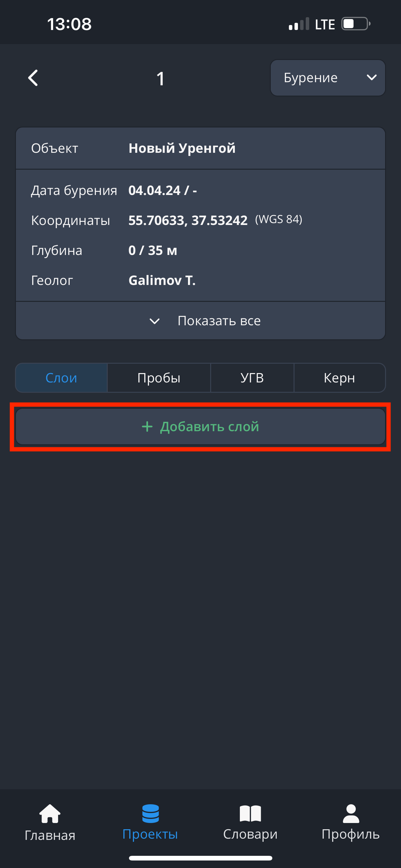This screenshot has width=401, height=868.
Task: Tap the Новый Уренгой object name
Action: (182, 148)
